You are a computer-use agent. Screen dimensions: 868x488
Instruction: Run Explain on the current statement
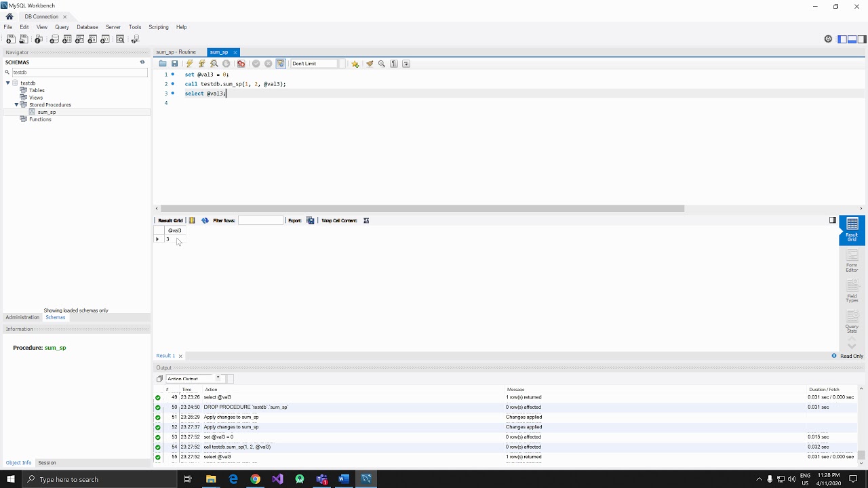214,64
